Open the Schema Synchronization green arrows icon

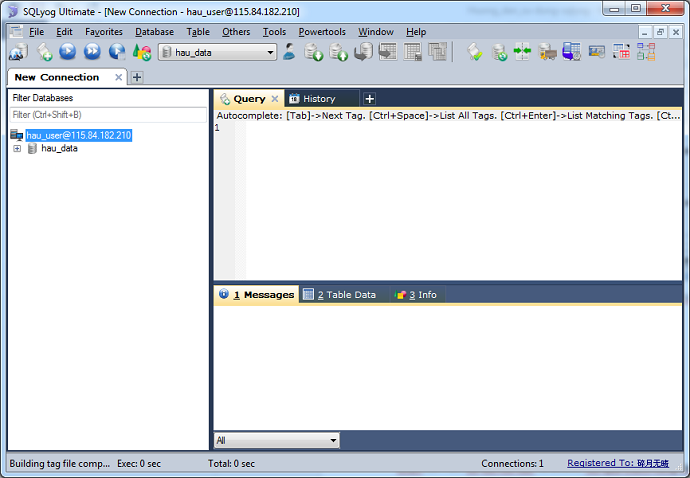522,51
